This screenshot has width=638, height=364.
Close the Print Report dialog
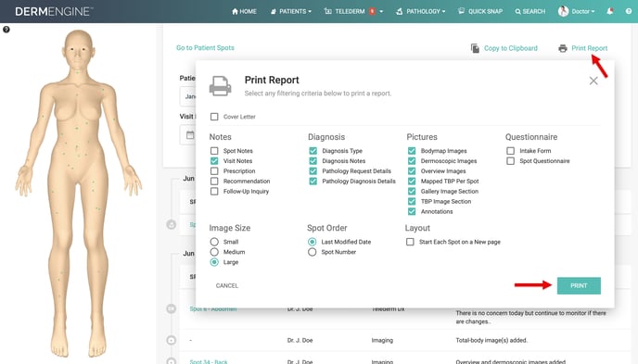point(593,81)
